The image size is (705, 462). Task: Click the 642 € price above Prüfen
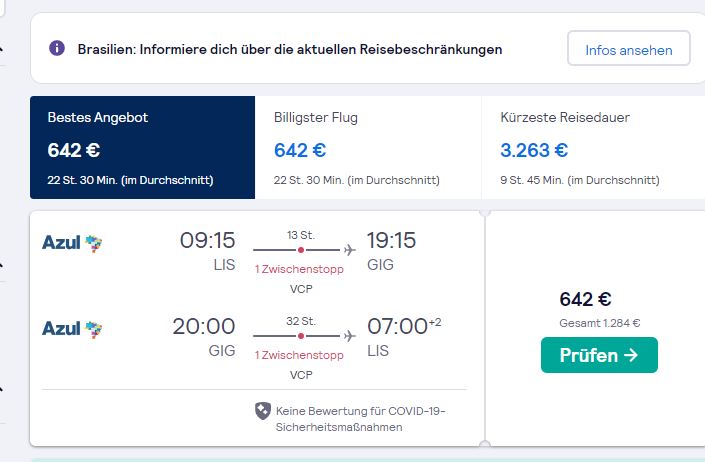[585, 299]
